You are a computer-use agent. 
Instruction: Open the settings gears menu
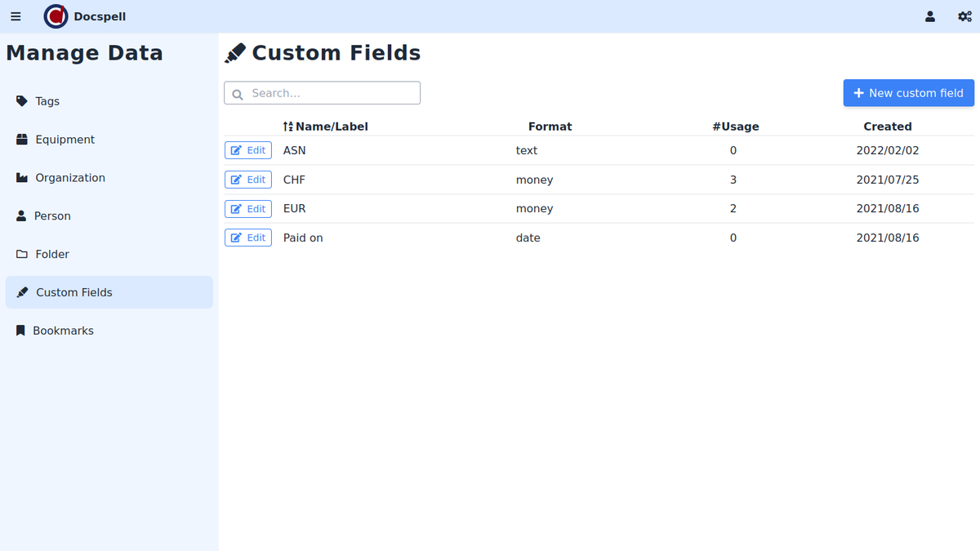point(964,16)
